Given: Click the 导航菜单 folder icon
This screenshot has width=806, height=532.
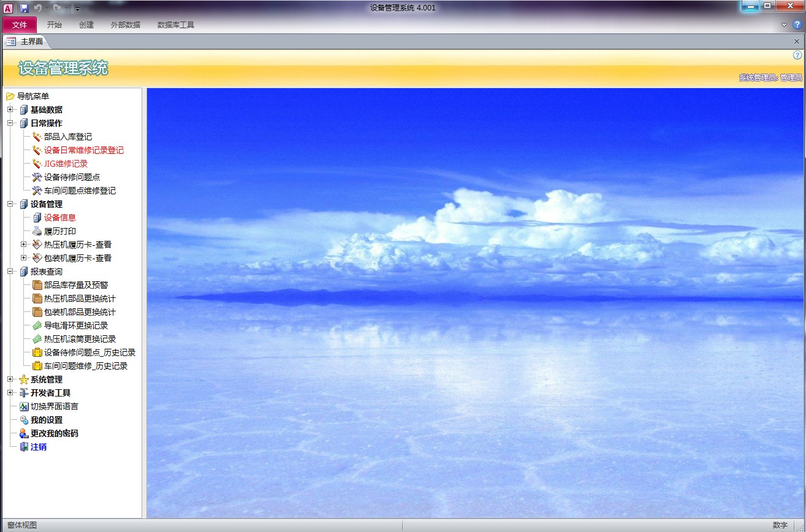Looking at the screenshot, I should point(10,96).
